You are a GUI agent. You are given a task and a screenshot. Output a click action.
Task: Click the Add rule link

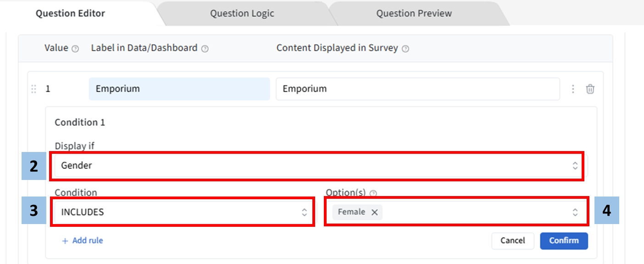click(x=83, y=241)
